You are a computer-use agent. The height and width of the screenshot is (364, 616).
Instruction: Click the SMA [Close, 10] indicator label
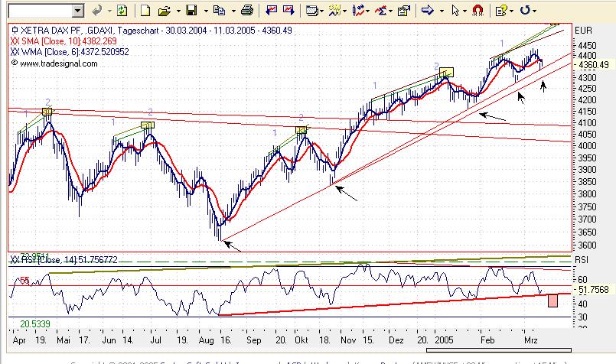point(64,41)
